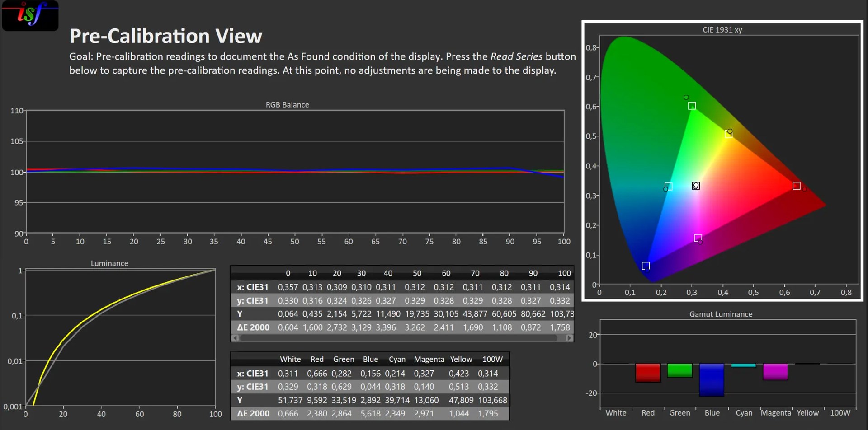Select the cyan target square in CIE chart
Image resolution: width=868 pixels, height=430 pixels.
tap(669, 186)
